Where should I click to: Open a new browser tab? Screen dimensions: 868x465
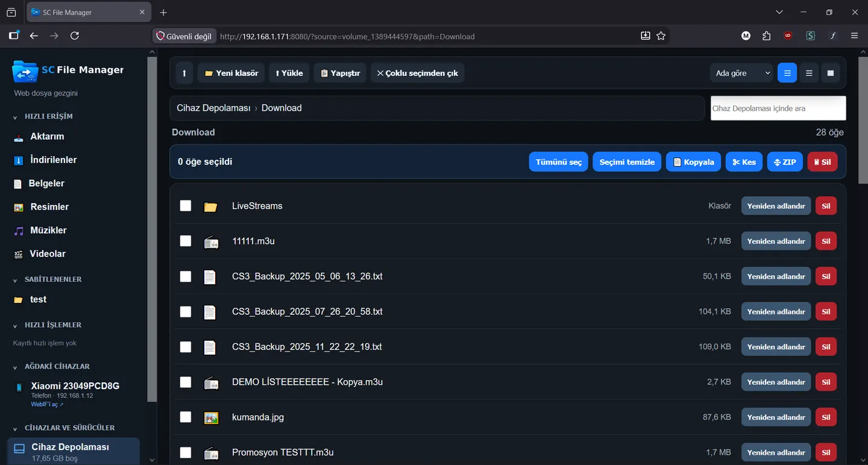[163, 13]
